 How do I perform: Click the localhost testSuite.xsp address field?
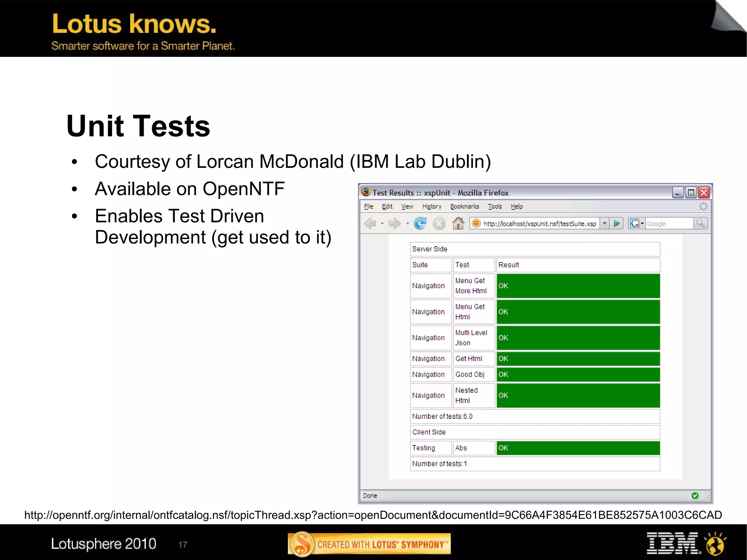pyautogui.click(x=539, y=224)
